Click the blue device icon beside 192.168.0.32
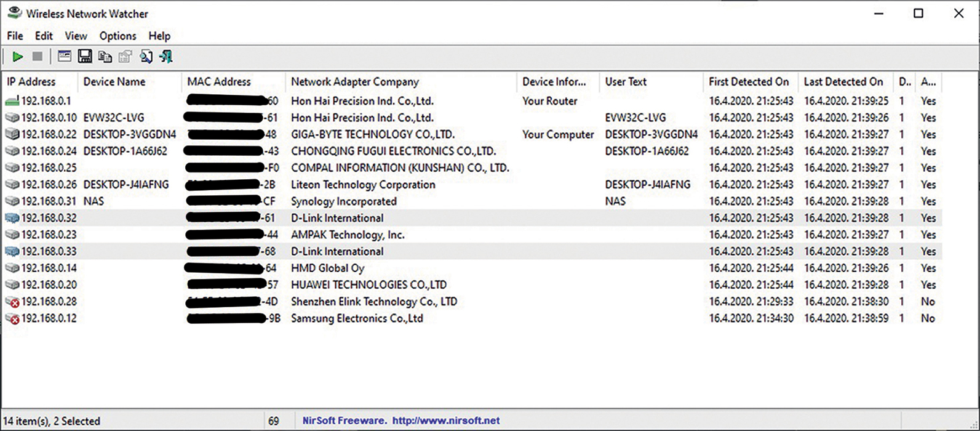Screen dimensions: 980x431 click(12, 218)
